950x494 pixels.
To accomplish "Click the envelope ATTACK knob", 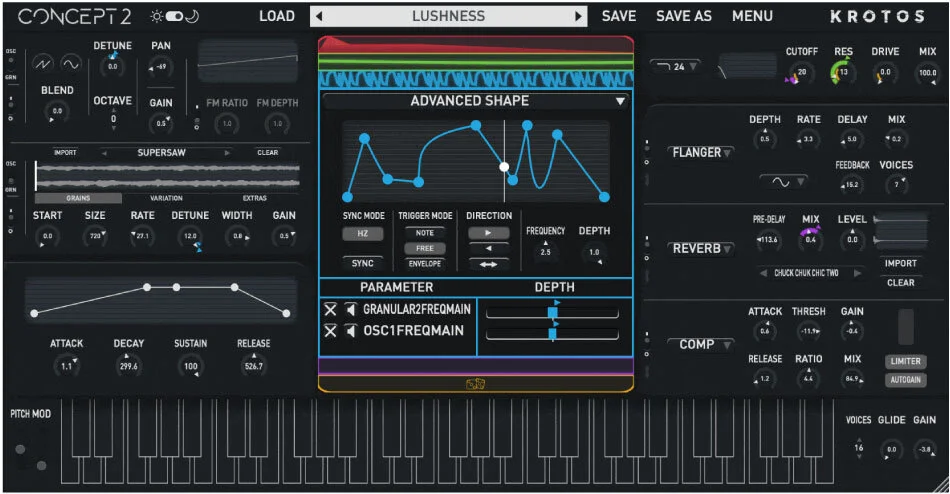I will tap(66, 366).
